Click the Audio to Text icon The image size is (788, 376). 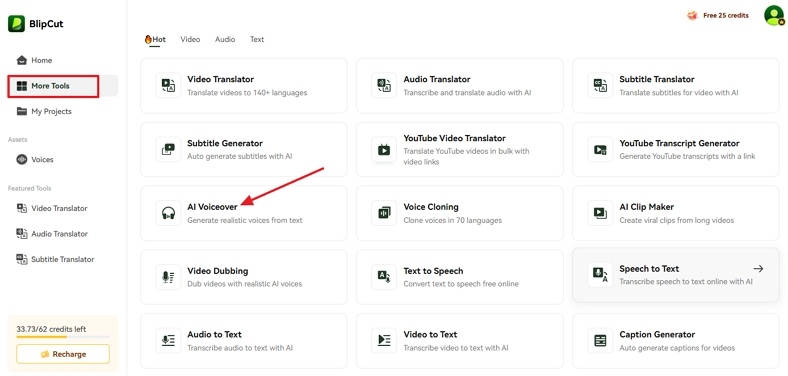(x=168, y=340)
